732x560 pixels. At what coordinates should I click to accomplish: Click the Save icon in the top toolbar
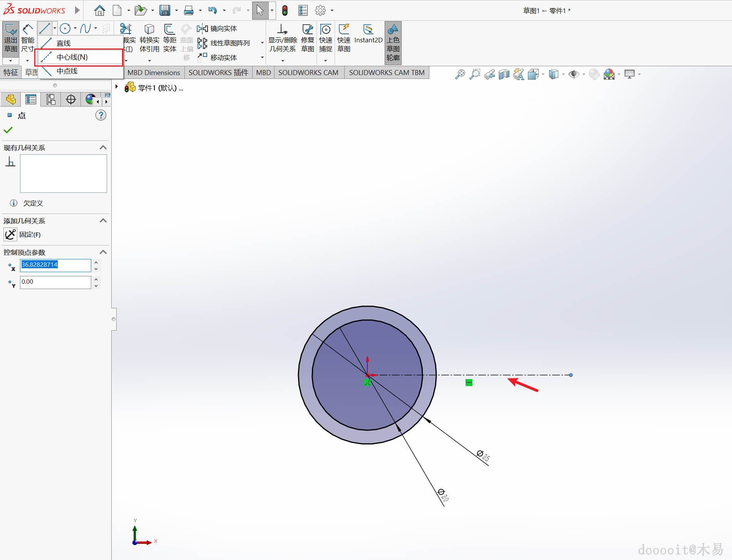pos(165,10)
